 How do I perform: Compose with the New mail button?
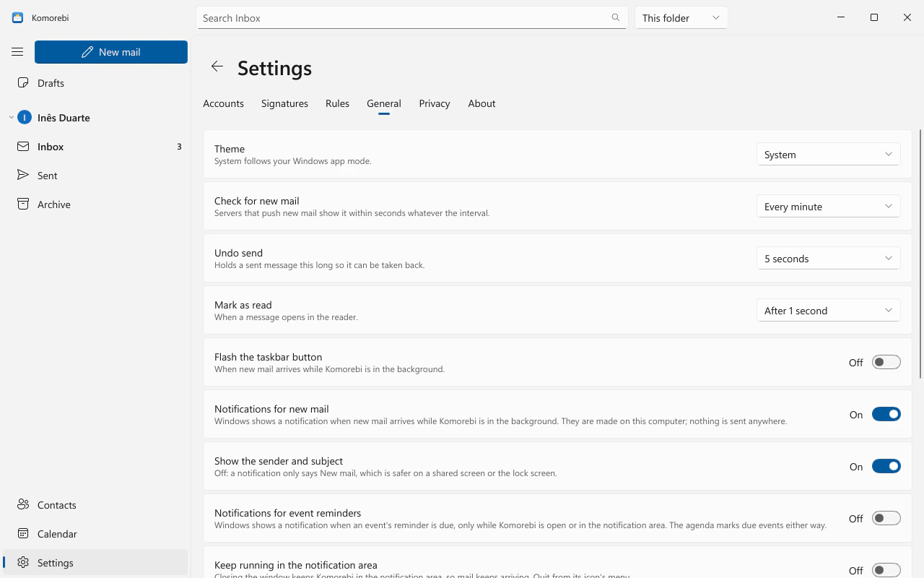(x=111, y=52)
